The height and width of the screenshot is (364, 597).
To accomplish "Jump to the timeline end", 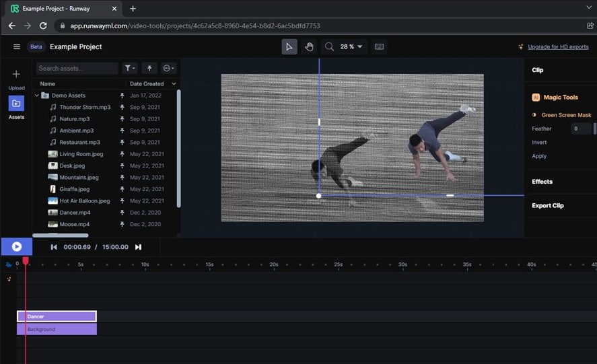I will [138, 247].
